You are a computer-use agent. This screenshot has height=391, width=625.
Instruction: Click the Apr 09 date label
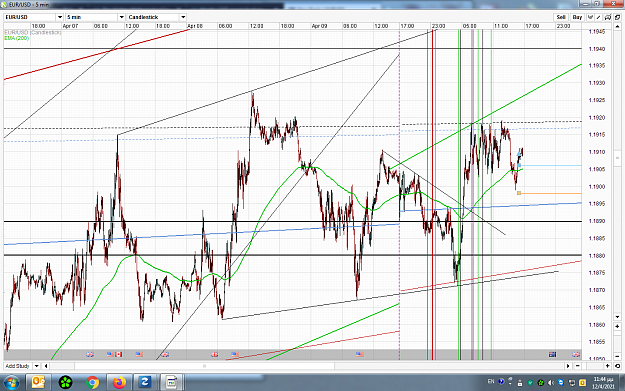319,26
